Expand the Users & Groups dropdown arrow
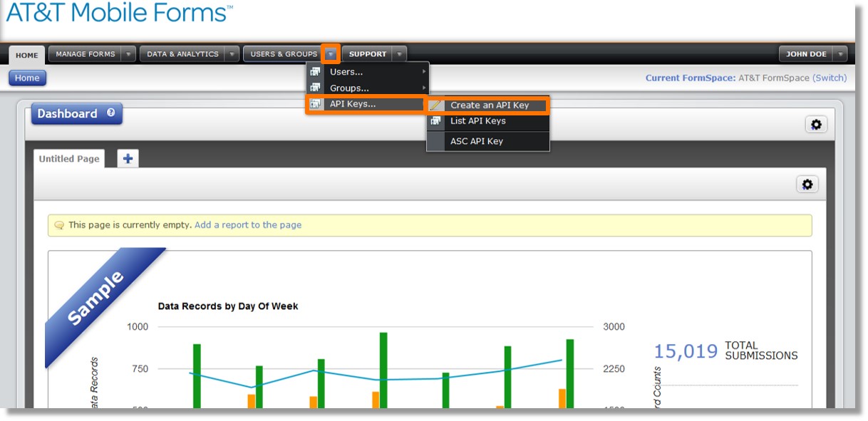 coord(331,54)
